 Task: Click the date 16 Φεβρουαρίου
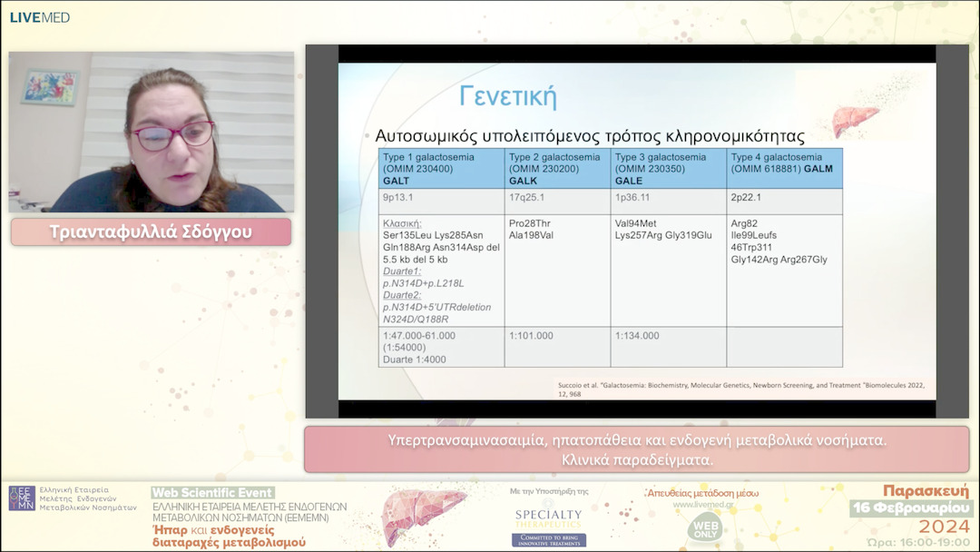(x=911, y=508)
